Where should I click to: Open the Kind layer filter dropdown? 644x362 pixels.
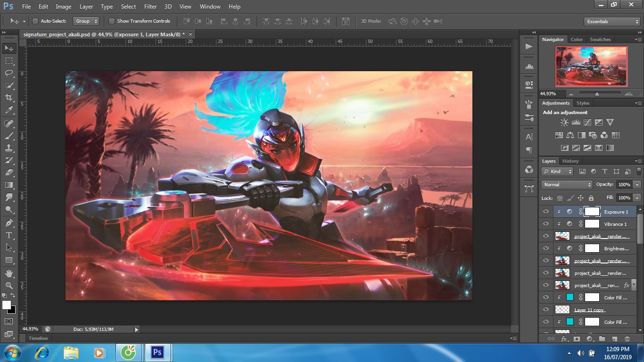tap(557, 172)
